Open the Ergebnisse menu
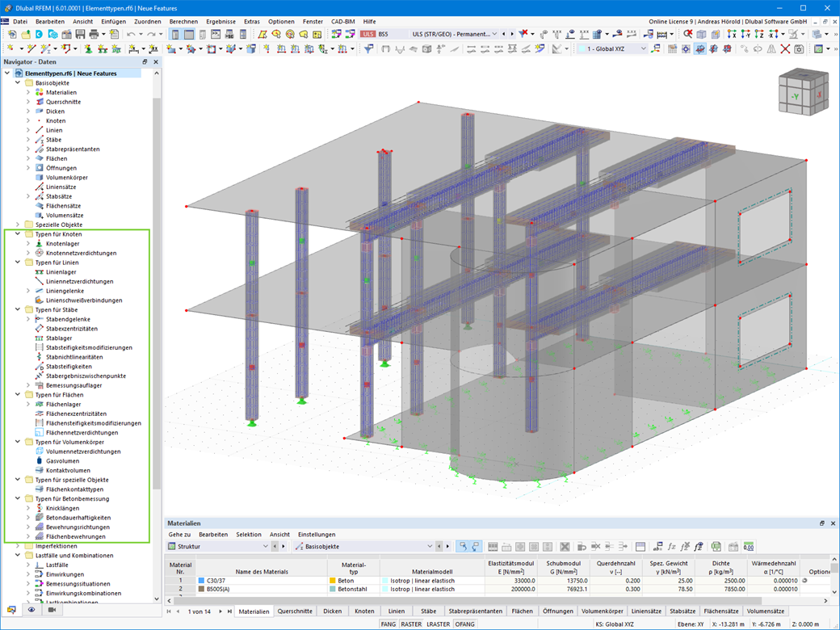Screen dimensions: 840x630 point(220,22)
